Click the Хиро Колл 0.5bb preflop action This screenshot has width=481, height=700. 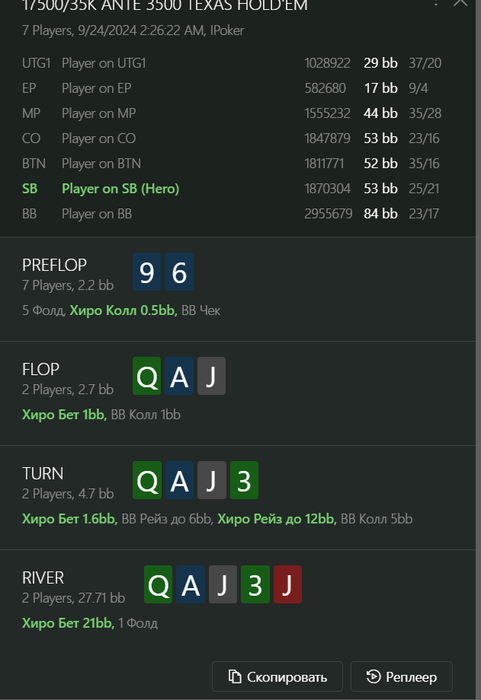[123, 310]
